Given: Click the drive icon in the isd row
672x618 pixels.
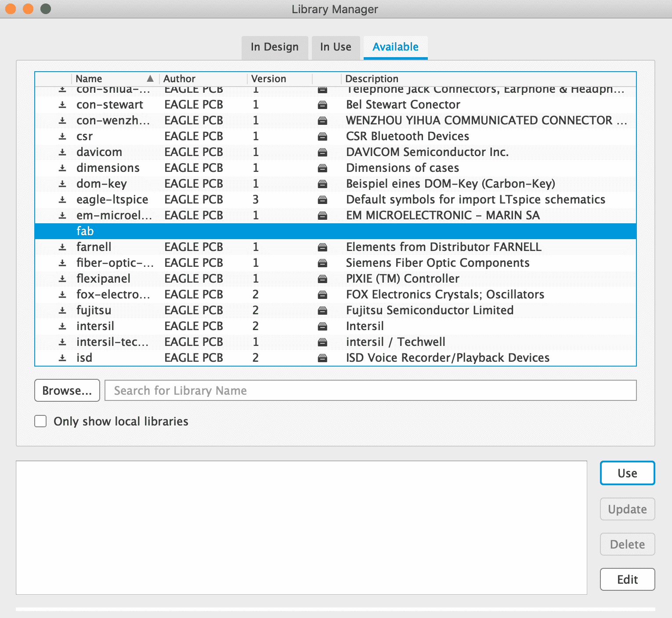Looking at the screenshot, I should click(x=322, y=358).
